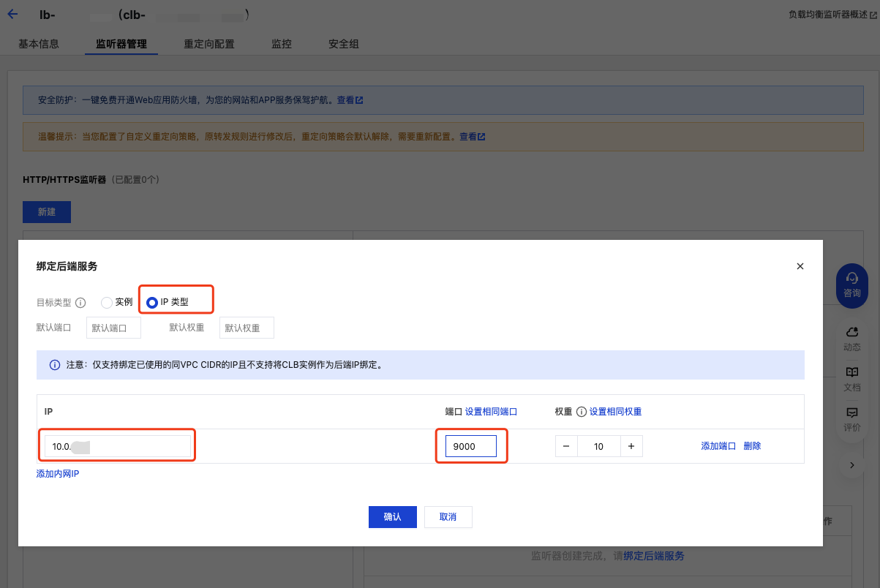Confirm with the 确认 button
This screenshot has height=588, width=880.
tap(393, 516)
